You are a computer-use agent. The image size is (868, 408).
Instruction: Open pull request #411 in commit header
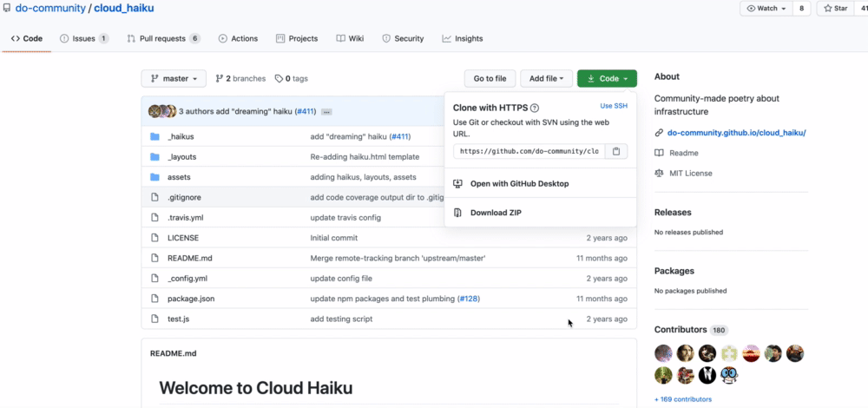click(305, 112)
